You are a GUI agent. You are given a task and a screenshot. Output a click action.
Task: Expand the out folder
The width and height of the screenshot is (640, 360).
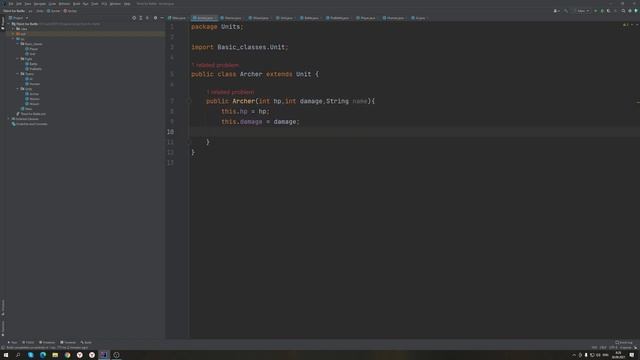pos(13,34)
